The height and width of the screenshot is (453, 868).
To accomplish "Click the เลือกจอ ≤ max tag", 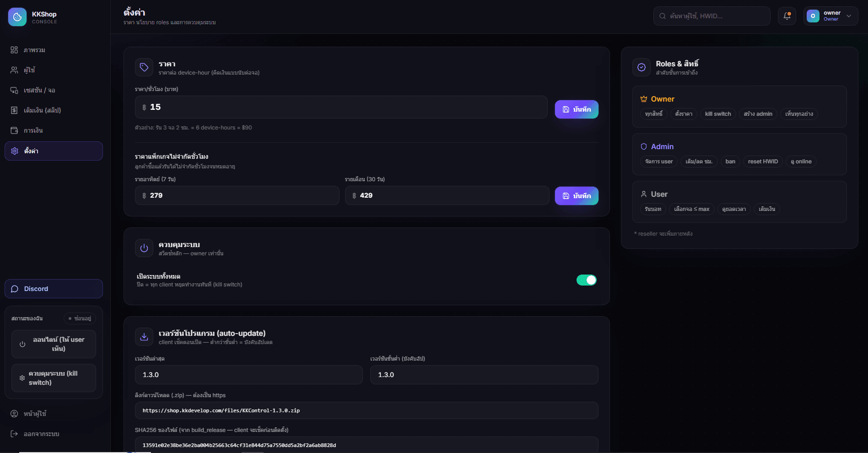I will click(x=692, y=209).
